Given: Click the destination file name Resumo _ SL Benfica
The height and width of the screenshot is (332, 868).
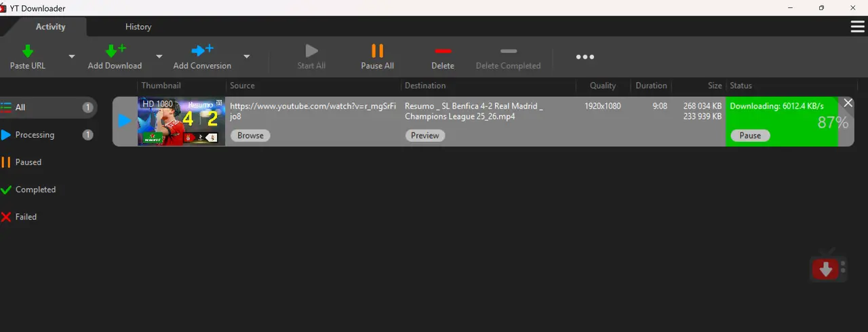Looking at the screenshot, I should click(x=474, y=111).
